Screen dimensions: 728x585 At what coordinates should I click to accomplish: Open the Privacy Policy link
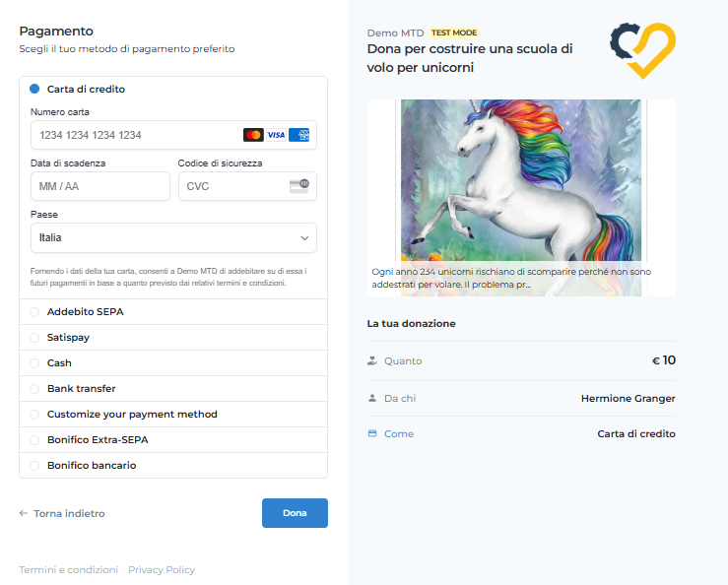[162, 569]
